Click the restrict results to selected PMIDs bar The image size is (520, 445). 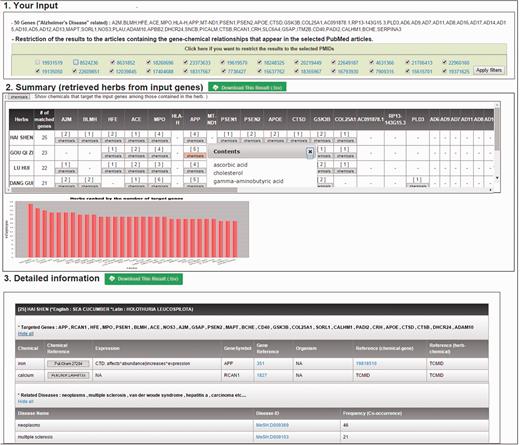259,49
